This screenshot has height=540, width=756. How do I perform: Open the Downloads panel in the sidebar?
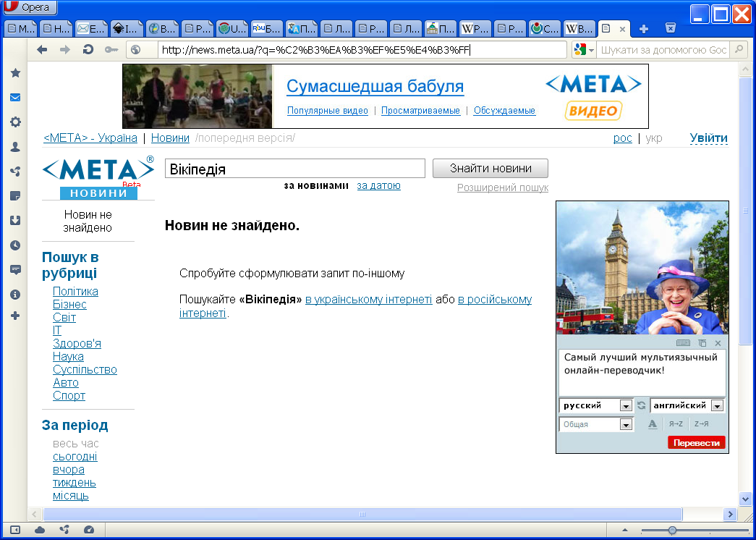point(14,221)
